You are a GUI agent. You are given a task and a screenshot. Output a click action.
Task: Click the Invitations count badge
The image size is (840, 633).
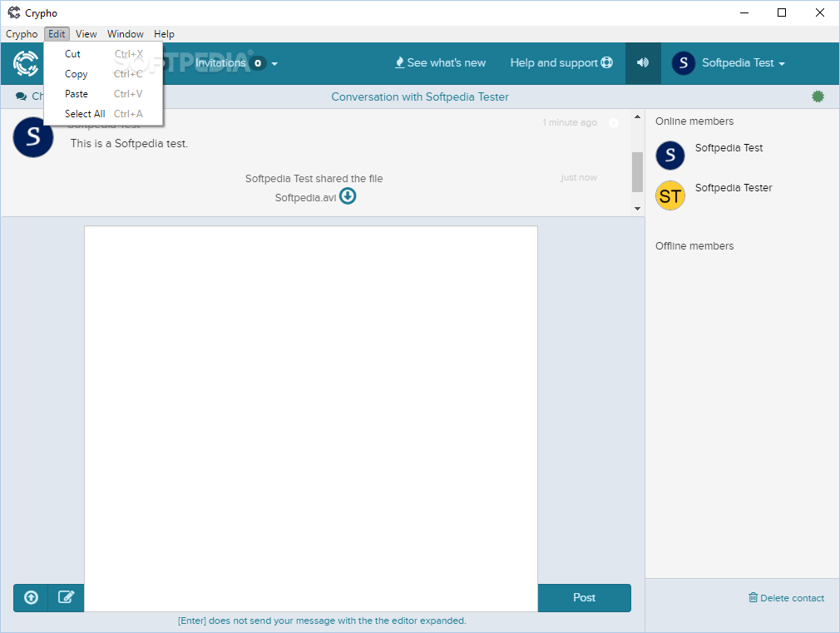click(258, 63)
